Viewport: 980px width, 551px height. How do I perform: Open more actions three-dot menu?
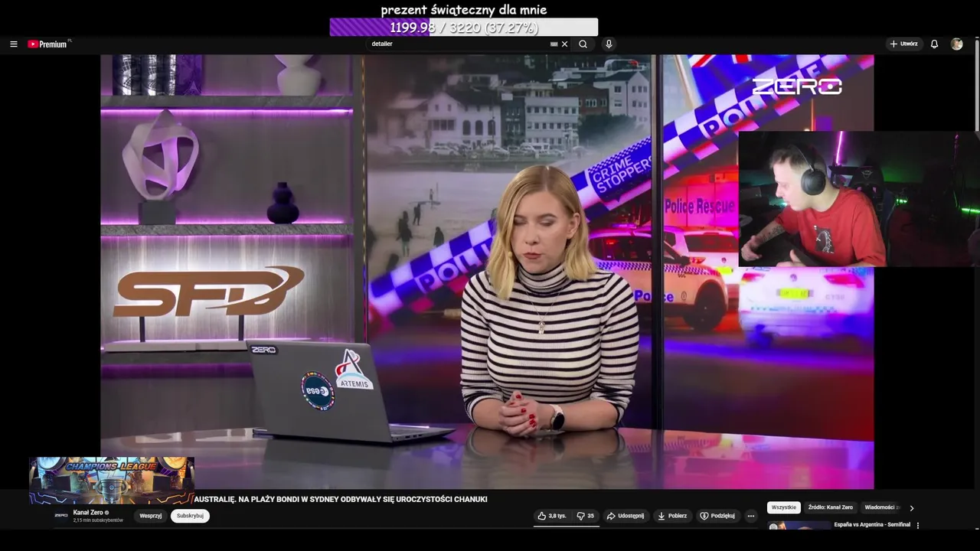[x=751, y=516]
